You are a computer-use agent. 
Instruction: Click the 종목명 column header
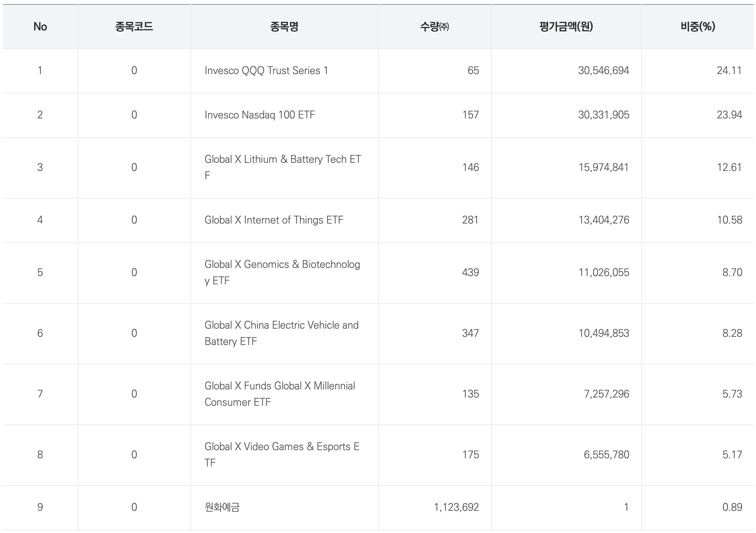284,27
